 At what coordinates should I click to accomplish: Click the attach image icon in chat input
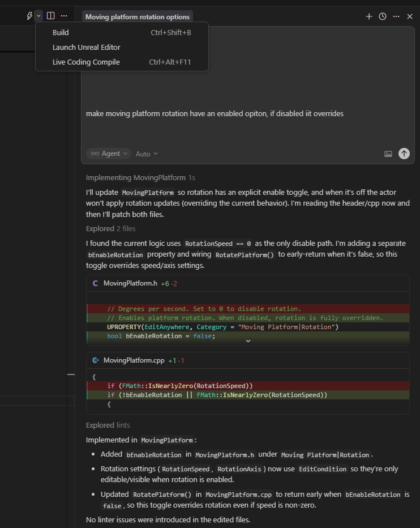coord(388,154)
